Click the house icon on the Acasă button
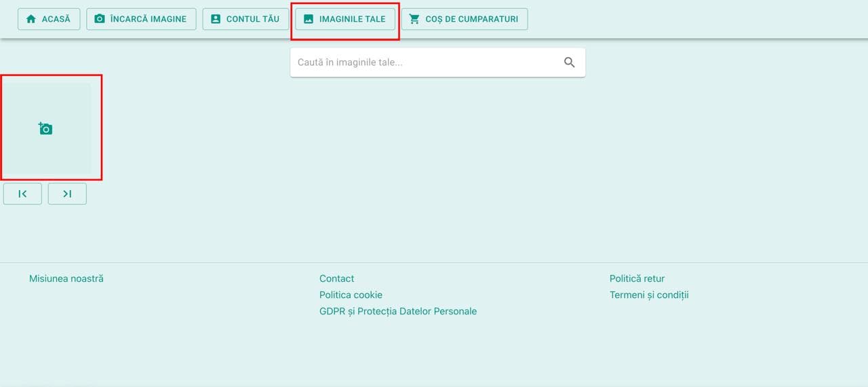The image size is (868, 387). 31,19
